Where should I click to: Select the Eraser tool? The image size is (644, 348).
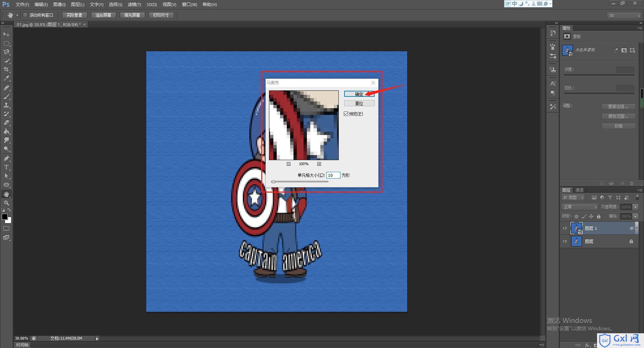[x=6, y=123]
